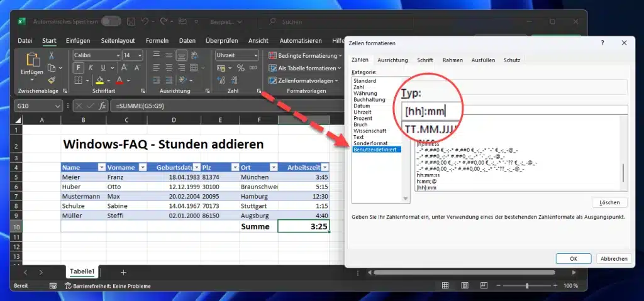This screenshot has width=644, height=301.
Task: Click the Typ format input field
Action: click(516, 110)
